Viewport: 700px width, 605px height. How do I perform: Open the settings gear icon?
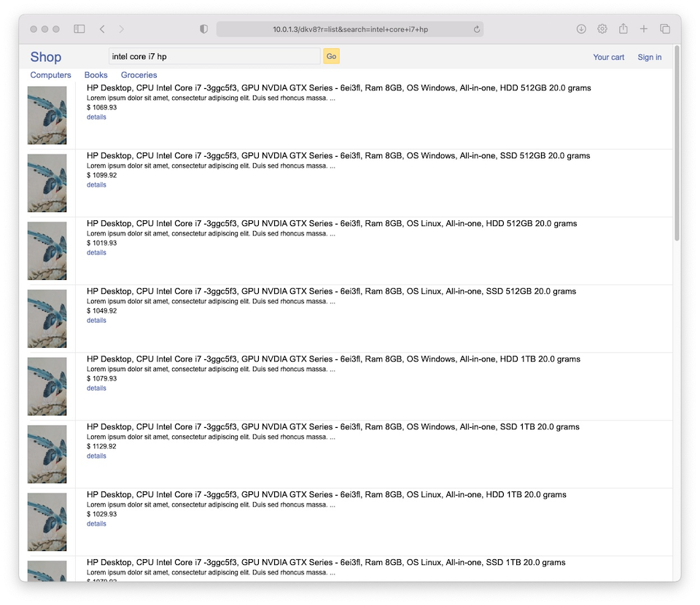tap(602, 29)
